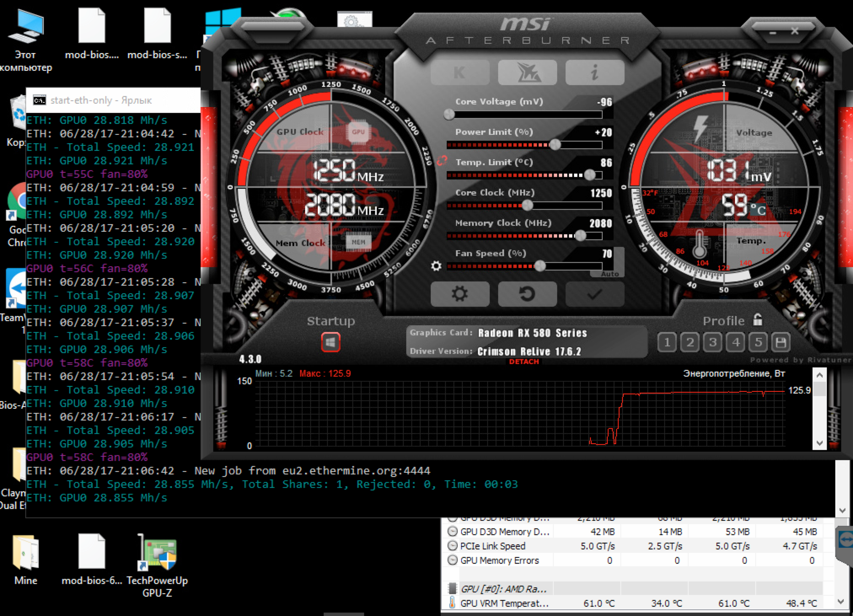The height and width of the screenshot is (616, 853).
Task: Click the start-eth-only window title
Action: pos(101,100)
